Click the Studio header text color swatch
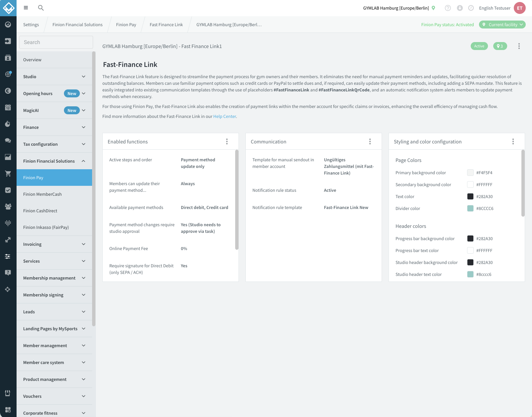The image size is (532, 417). tap(470, 274)
